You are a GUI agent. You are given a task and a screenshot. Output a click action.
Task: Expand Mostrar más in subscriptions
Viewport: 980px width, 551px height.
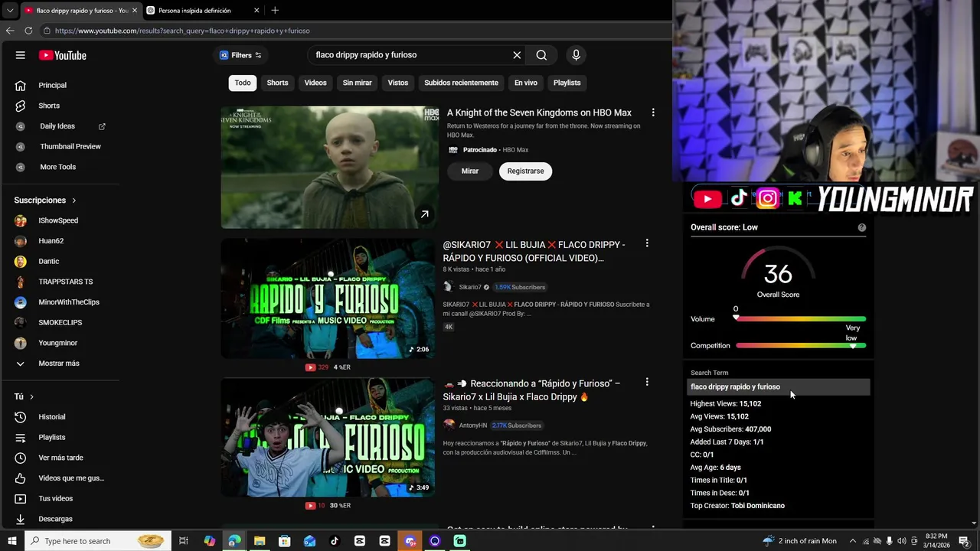[60, 364]
